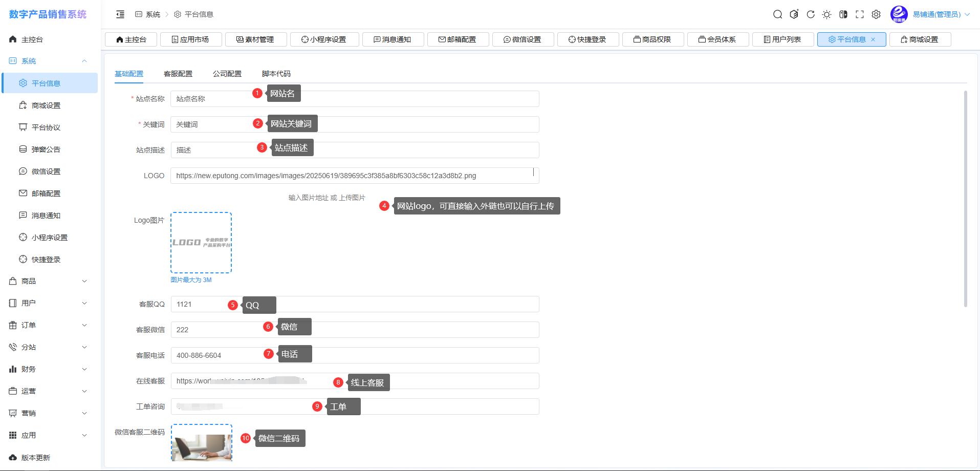Open the 素材管理 page tab
This screenshot has height=471, width=980.
coord(255,39)
